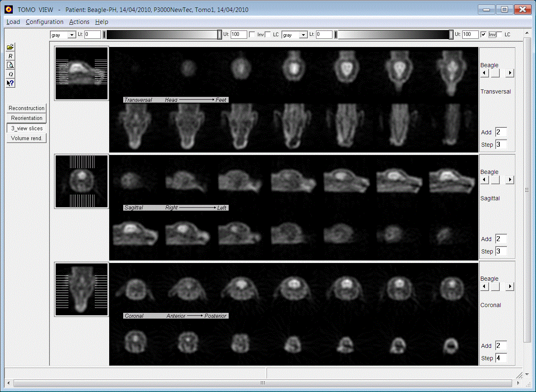Screen dimensions: 536x392
Task: Enable the first Inv checkbox on the left colorbar
Action: pyautogui.click(x=252, y=35)
